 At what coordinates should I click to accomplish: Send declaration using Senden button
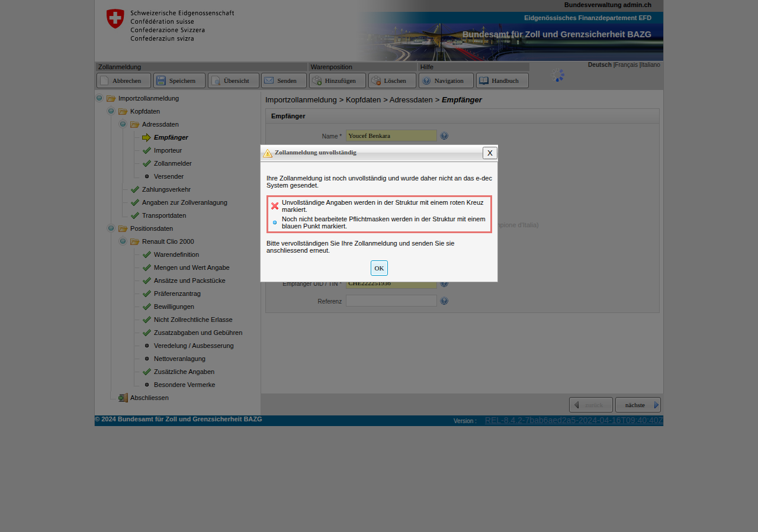pyautogui.click(x=284, y=80)
